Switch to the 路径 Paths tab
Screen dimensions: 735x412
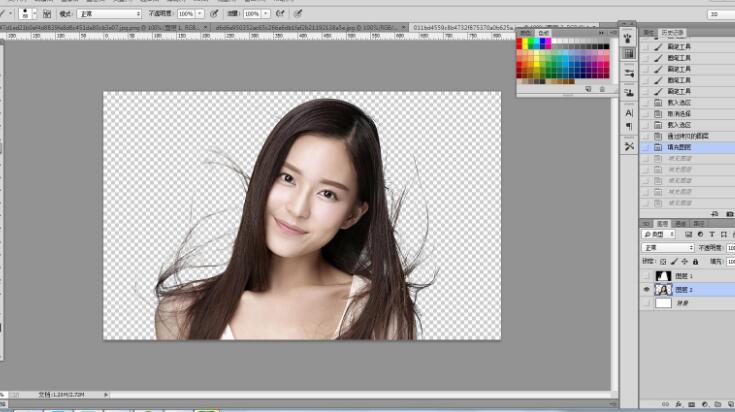pos(698,224)
